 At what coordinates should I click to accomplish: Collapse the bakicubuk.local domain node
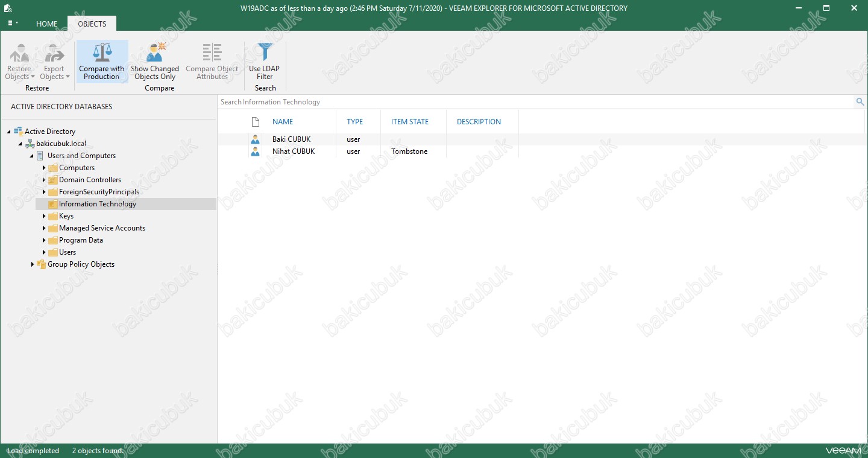[20, 144]
